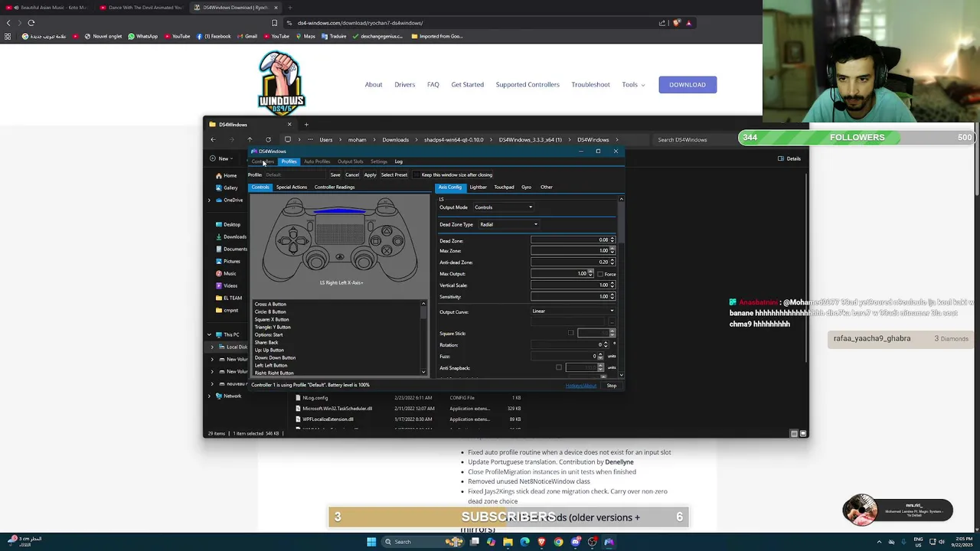Close the DS4Windows File Explorer tab

coord(289,124)
